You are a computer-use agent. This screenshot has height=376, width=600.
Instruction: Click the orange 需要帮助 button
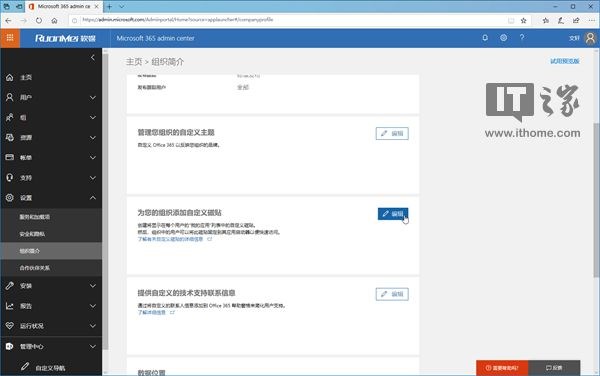click(502, 368)
